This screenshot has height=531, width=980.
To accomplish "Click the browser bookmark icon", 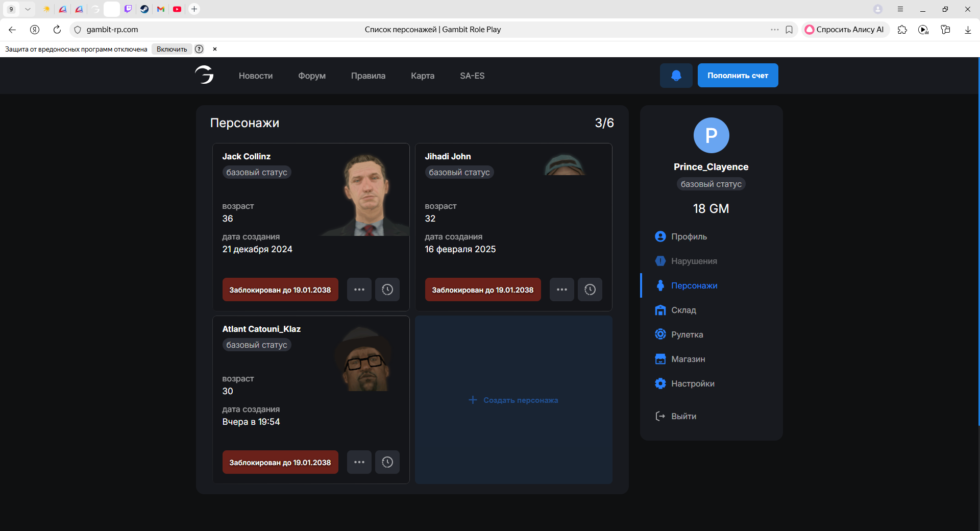I will coord(789,30).
